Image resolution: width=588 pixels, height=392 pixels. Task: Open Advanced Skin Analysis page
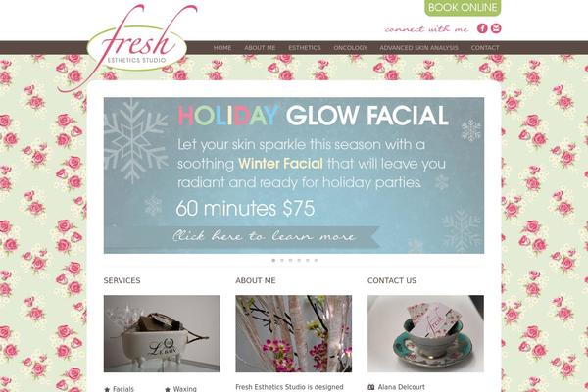pyautogui.click(x=418, y=48)
